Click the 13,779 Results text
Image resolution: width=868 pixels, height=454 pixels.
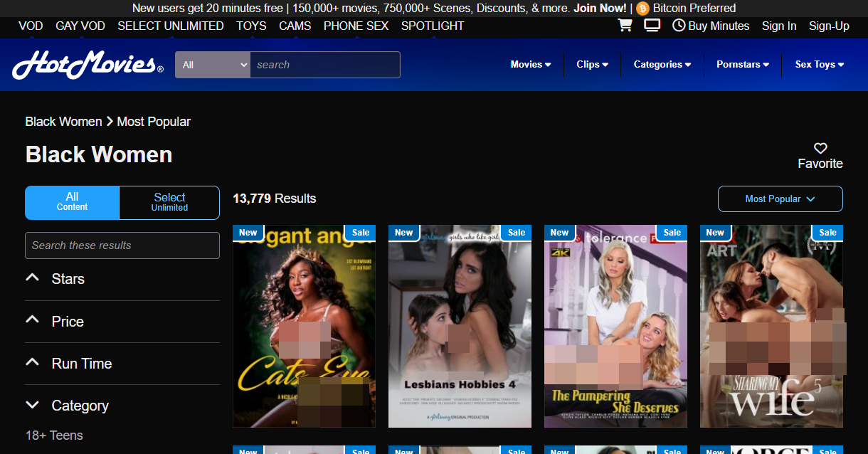[275, 199]
